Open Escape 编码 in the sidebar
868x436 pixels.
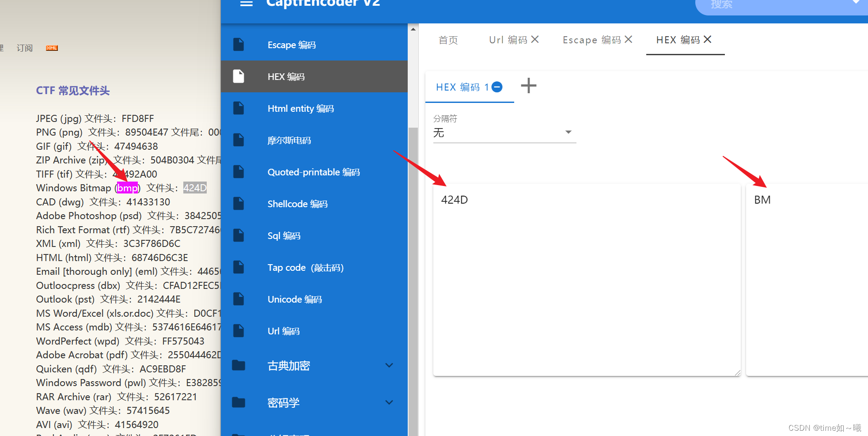(x=314, y=45)
